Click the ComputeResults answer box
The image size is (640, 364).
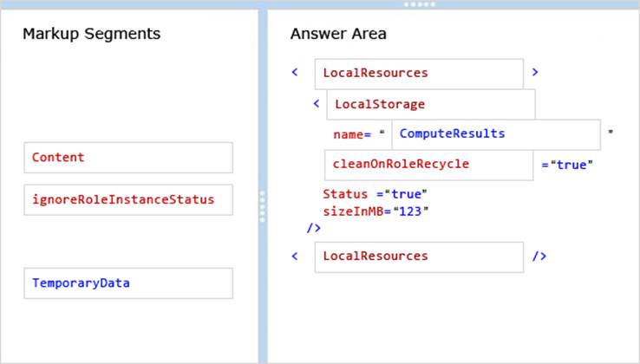point(495,134)
